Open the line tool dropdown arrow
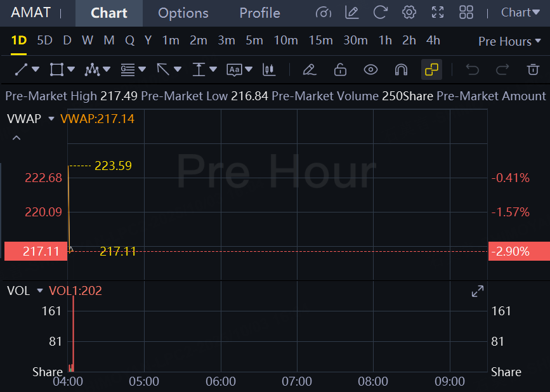Screen dimensions: 550x392 36,69
